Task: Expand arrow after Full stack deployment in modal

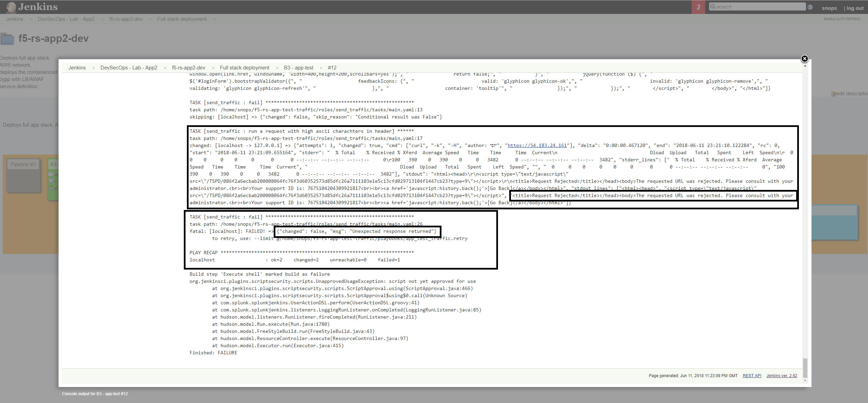Action: point(277,68)
